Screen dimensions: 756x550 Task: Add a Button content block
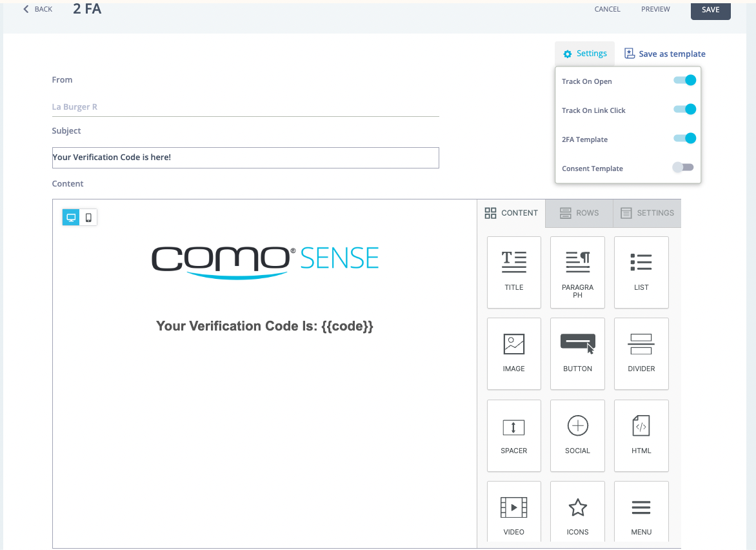(x=577, y=354)
